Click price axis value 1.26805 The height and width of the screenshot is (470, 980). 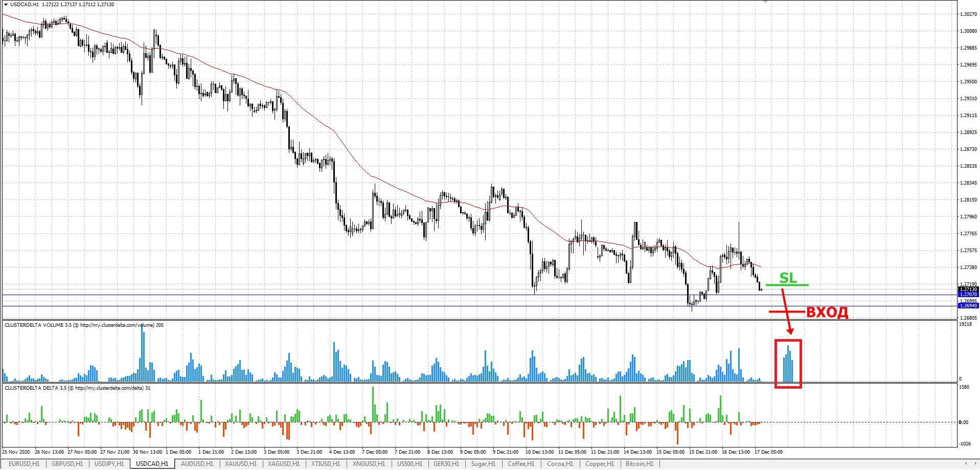click(x=968, y=318)
